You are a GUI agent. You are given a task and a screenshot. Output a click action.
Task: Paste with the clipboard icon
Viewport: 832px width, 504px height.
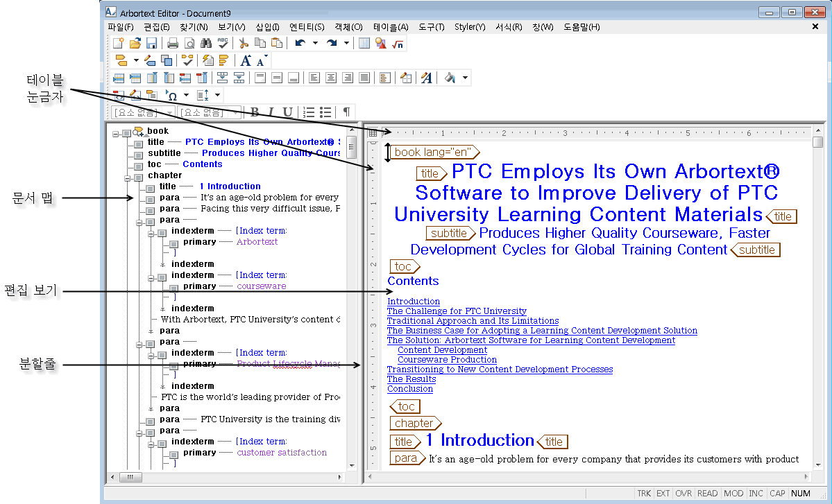(x=276, y=44)
